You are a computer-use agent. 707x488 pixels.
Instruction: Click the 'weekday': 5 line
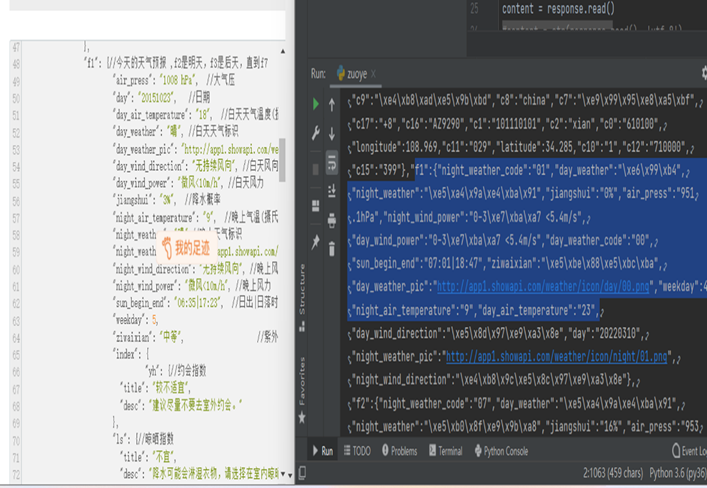(136, 320)
